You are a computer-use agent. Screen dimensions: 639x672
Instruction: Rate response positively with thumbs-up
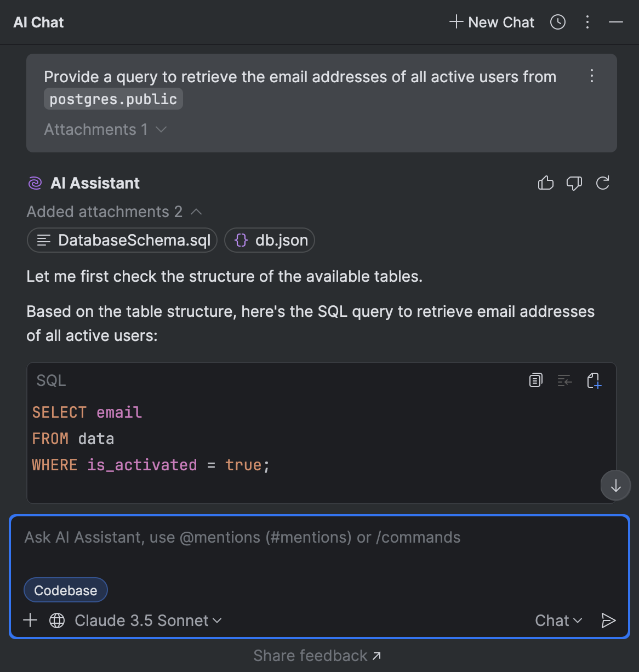click(546, 183)
